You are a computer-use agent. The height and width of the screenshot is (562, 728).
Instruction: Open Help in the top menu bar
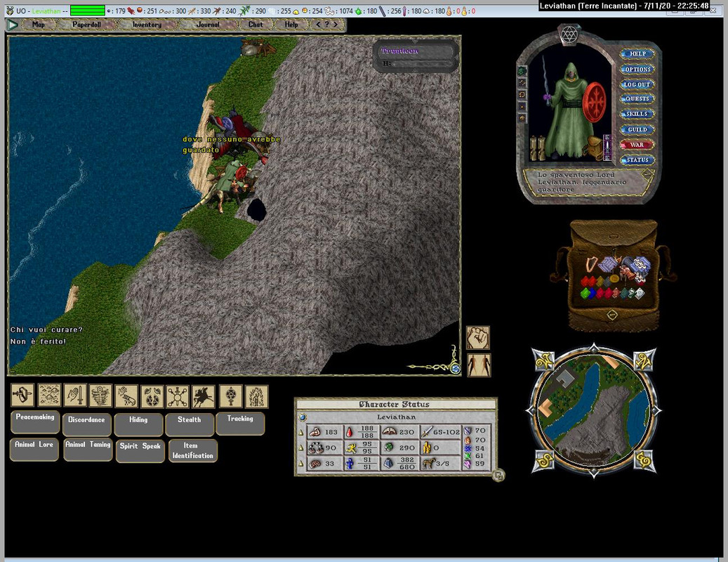click(x=291, y=25)
